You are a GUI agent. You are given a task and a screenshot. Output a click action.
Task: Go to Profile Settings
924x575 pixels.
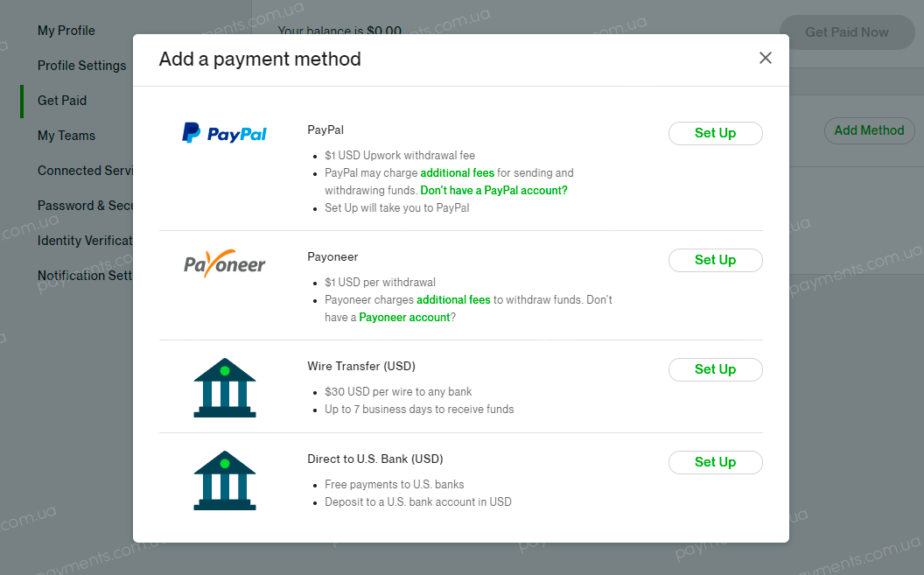coord(82,66)
